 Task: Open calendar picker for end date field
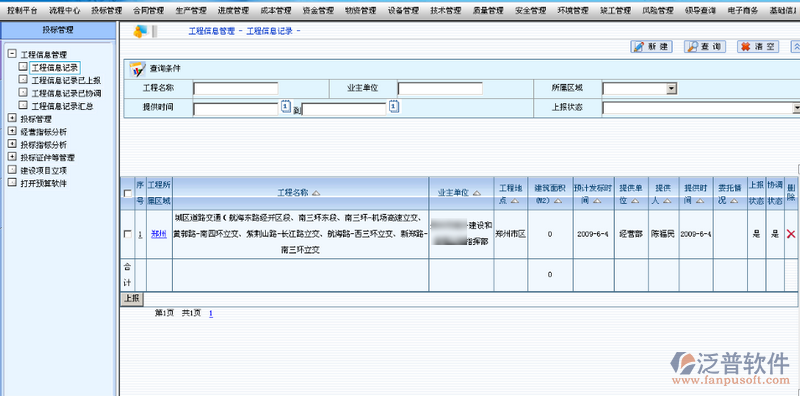point(393,107)
